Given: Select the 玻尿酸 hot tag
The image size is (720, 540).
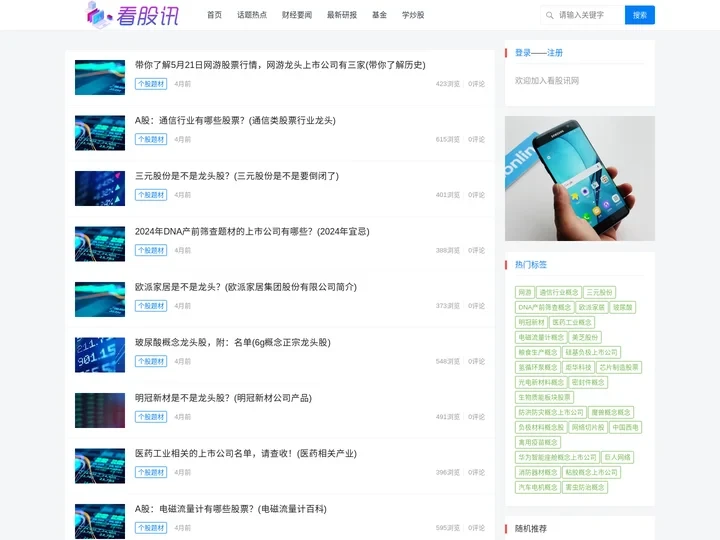Looking at the screenshot, I should click(623, 308).
